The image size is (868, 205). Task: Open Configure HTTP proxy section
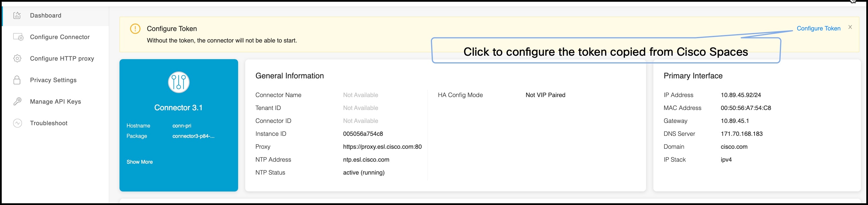point(62,59)
